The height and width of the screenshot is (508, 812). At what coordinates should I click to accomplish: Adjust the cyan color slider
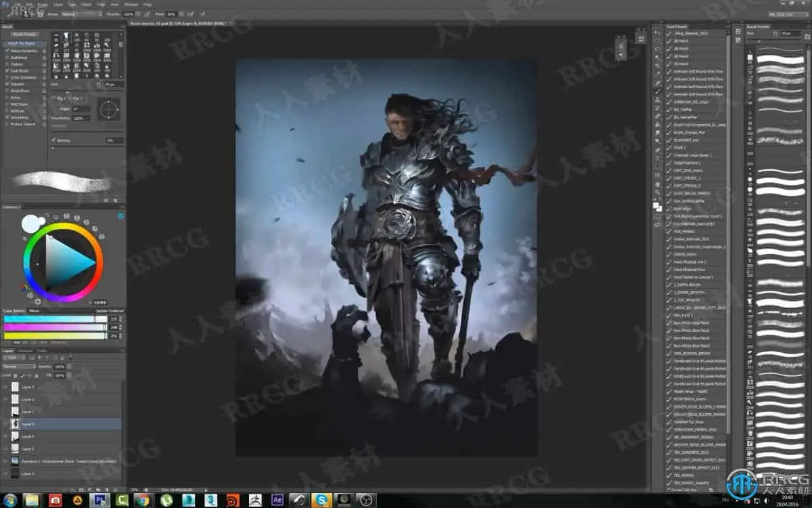tap(55, 319)
